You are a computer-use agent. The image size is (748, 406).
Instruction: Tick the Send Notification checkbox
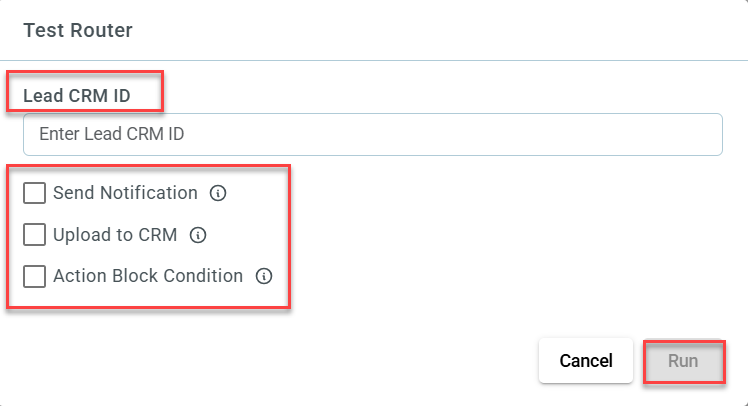[x=34, y=193]
